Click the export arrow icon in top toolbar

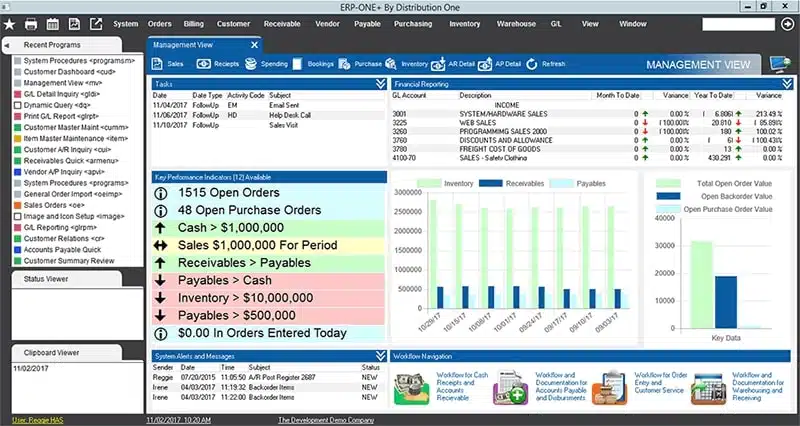(x=96, y=24)
